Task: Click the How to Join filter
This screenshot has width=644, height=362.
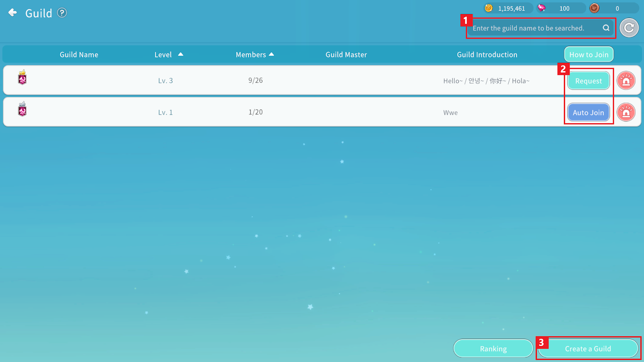Action: [x=588, y=55]
